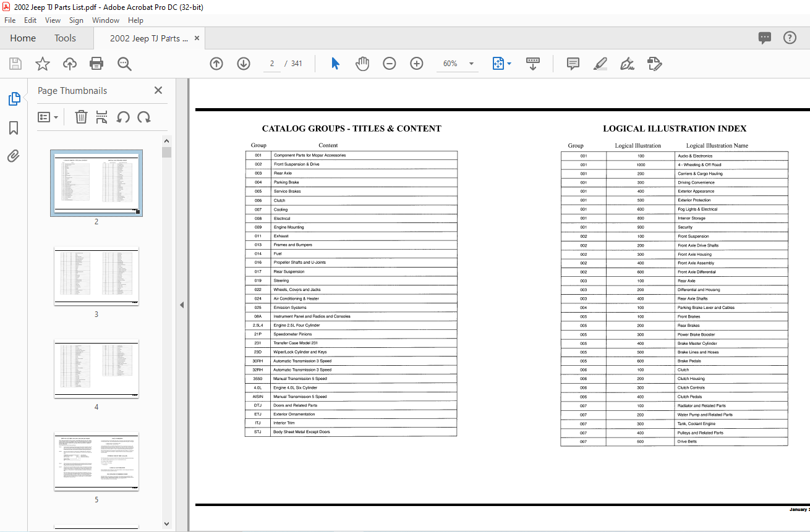Screen dimensions: 810x532
Task: Open the notifications chat icon
Action: [x=765, y=38]
